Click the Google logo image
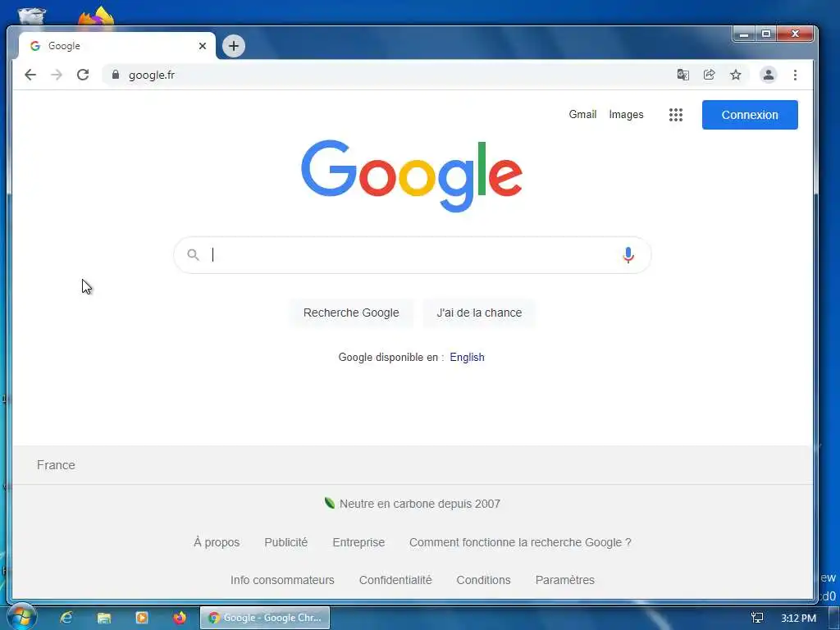 [412, 176]
